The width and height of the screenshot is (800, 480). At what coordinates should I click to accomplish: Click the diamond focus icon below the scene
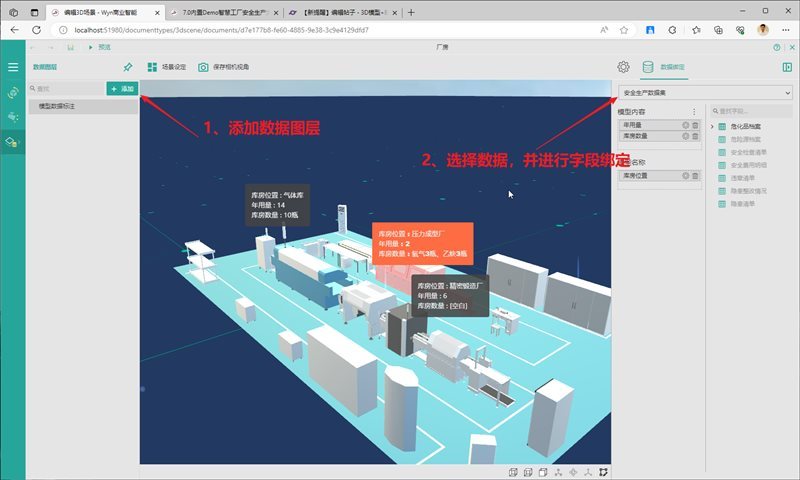point(573,472)
